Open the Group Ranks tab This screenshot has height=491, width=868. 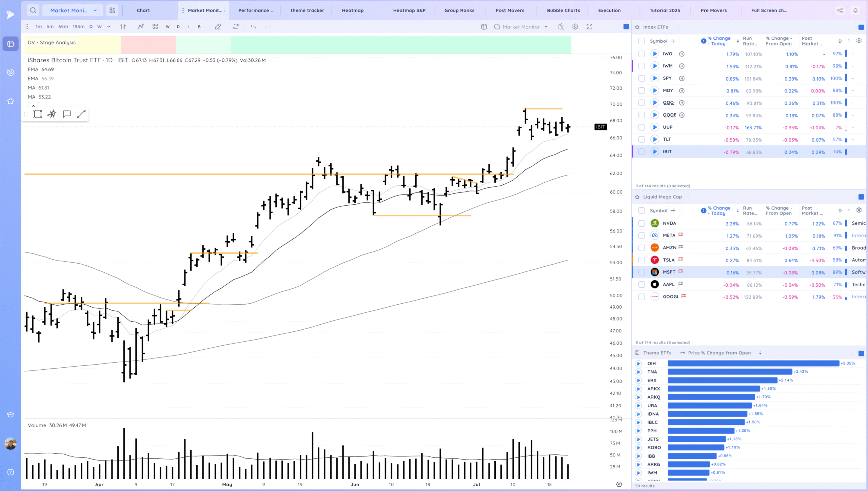click(459, 11)
